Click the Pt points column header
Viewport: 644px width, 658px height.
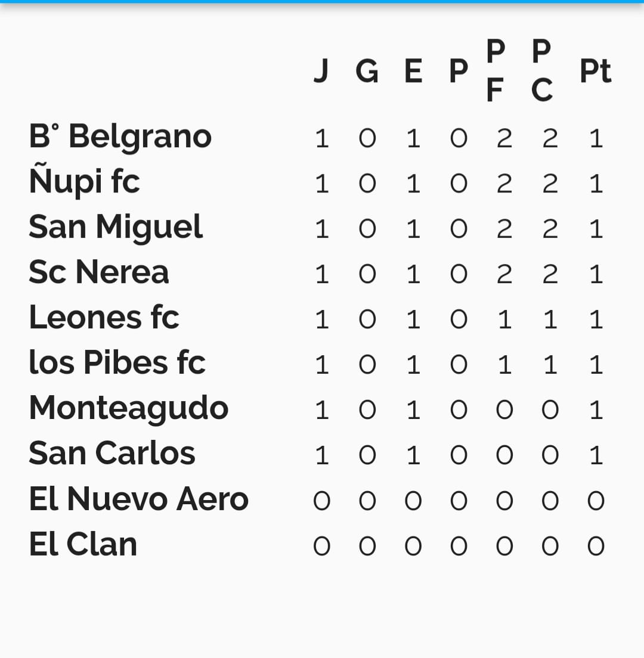click(595, 71)
